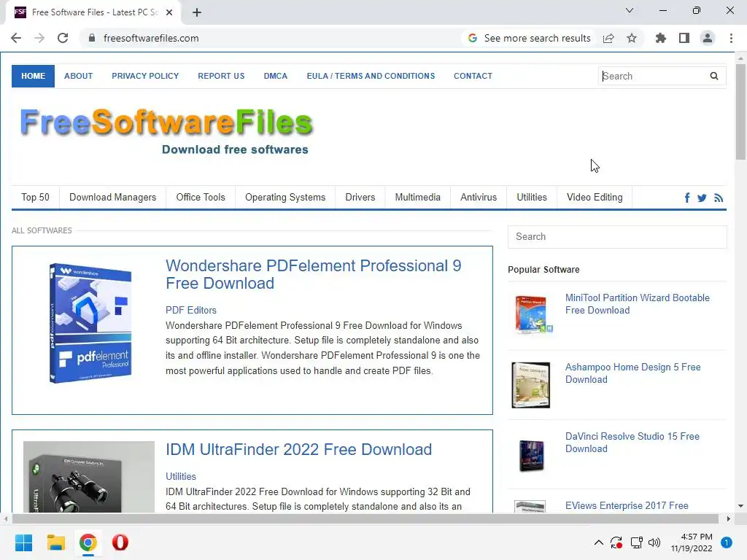Image resolution: width=747 pixels, height=560 pixels.
Task: Open the clock and date flyout
Action: point(692,542)
